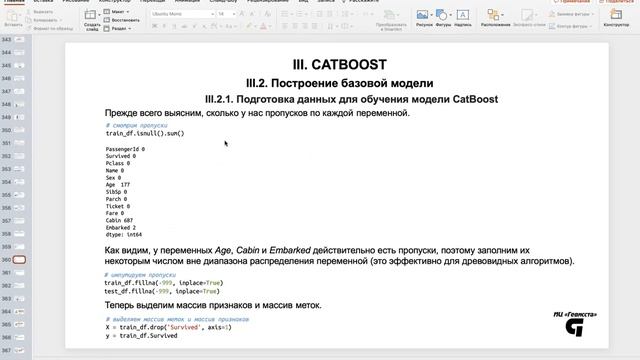Click the Заливка фигуры shape fill icon
Viewport: 640px width, 360px height.
tap(552, 14)
